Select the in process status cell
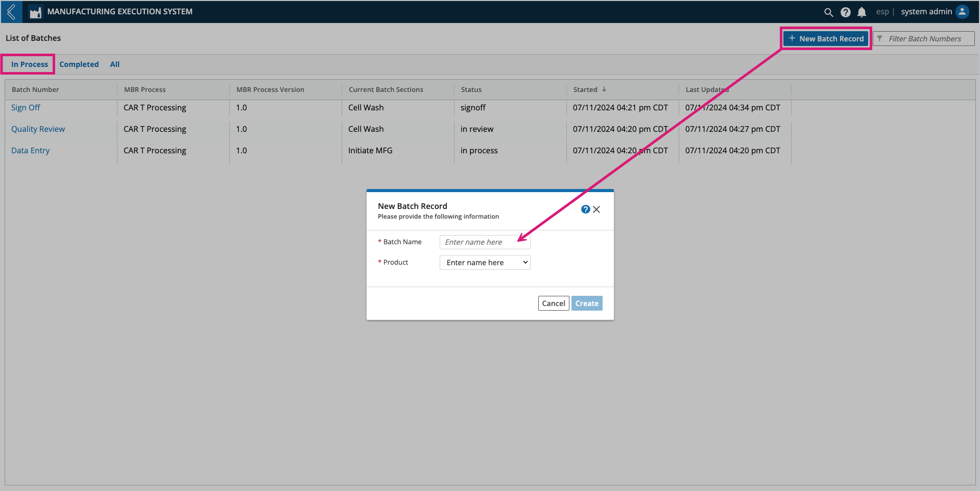The image size is (980, 491). pos(479,151)
